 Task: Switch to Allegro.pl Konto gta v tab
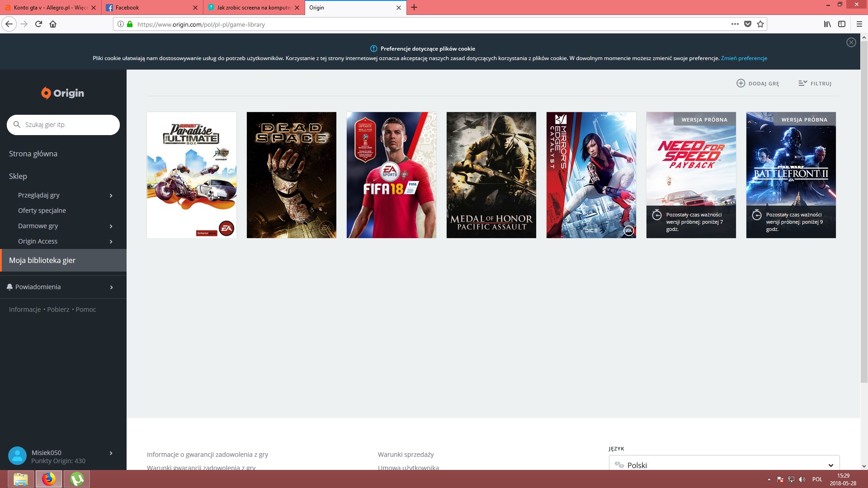tap(51, 8)
